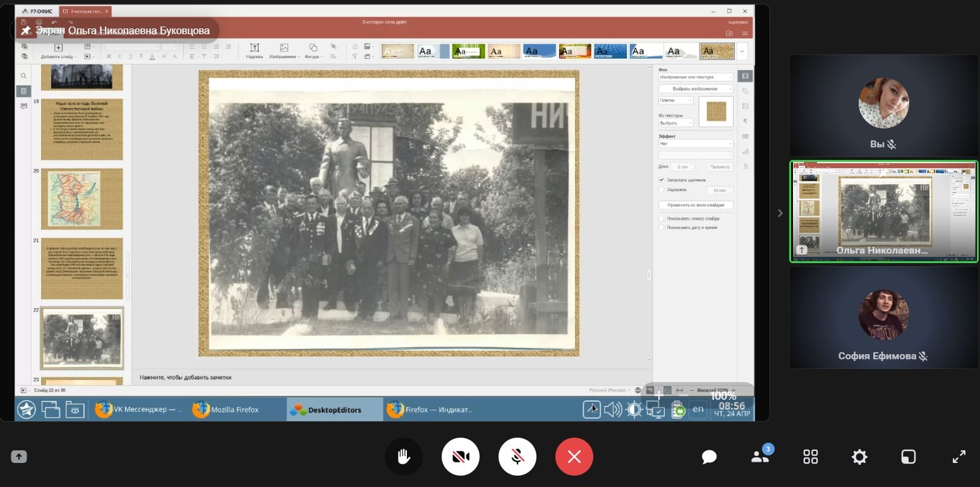Show participants list with badge 3

coord(761,455)
